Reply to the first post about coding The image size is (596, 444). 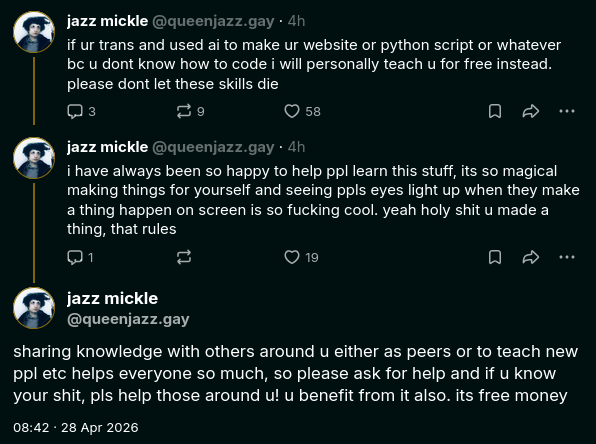81,111
